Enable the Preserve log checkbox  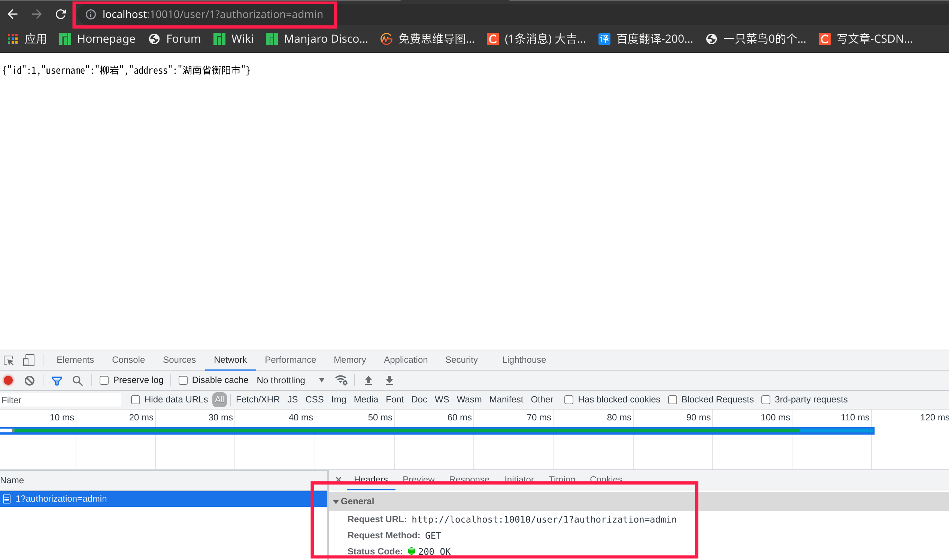104,380
